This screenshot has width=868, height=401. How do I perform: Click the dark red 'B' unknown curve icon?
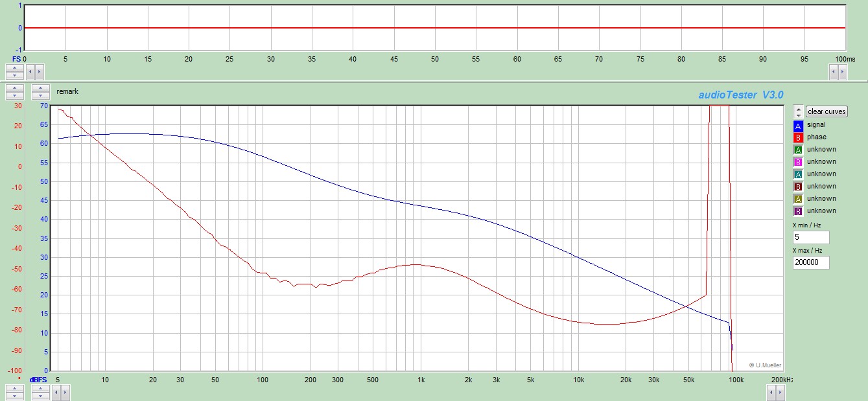(x=798, y=187)
